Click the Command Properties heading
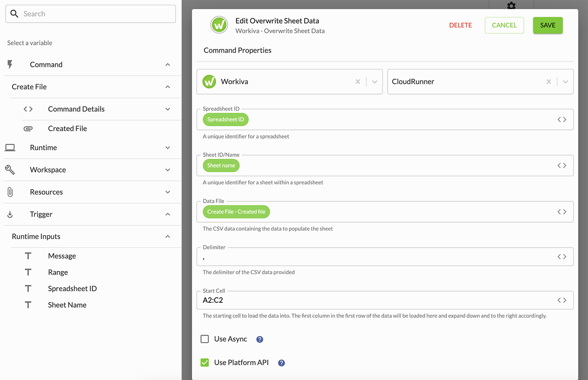Screen dimensions: 588x380 pos(237,51)
